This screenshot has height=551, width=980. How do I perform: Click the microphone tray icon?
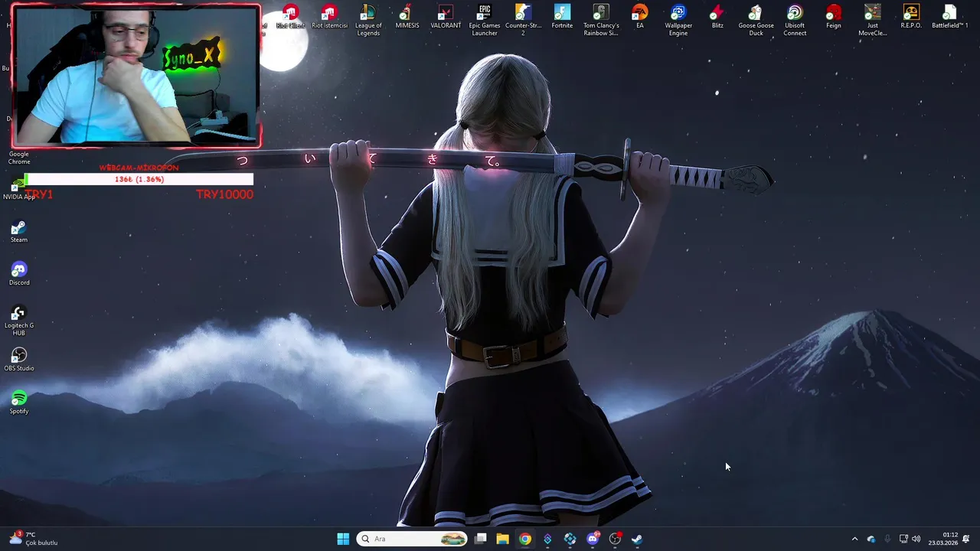(x=887, y=539)
